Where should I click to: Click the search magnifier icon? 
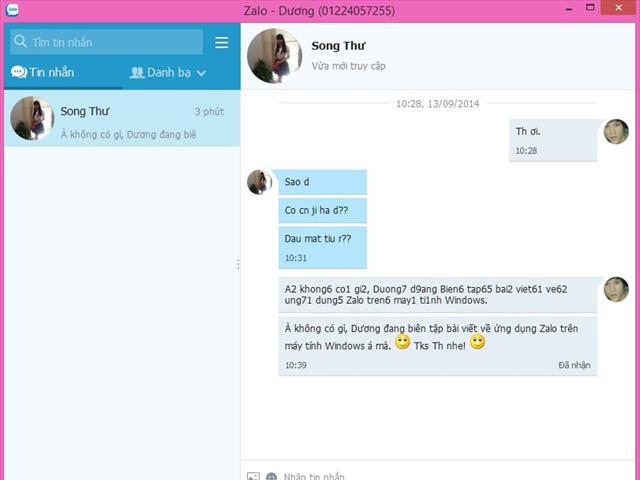tap(20, 41)
